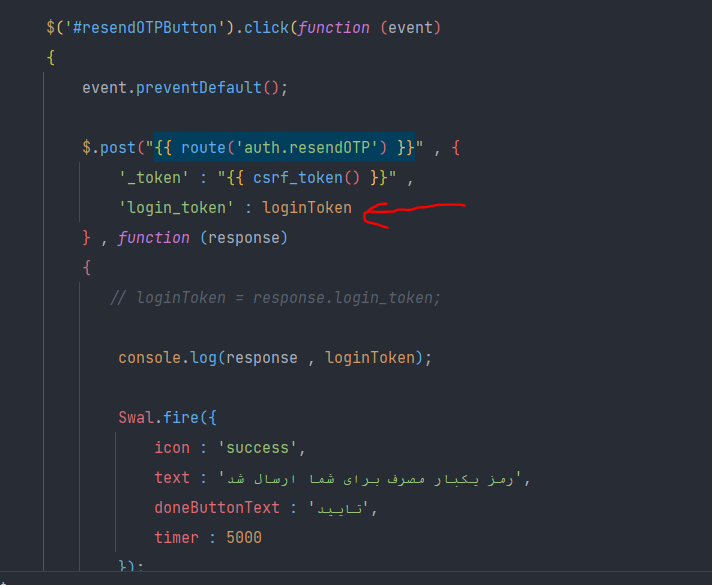Click the Swal.fire call
The width and height of the screenshot is (712, 585).
tap(168, 418)
